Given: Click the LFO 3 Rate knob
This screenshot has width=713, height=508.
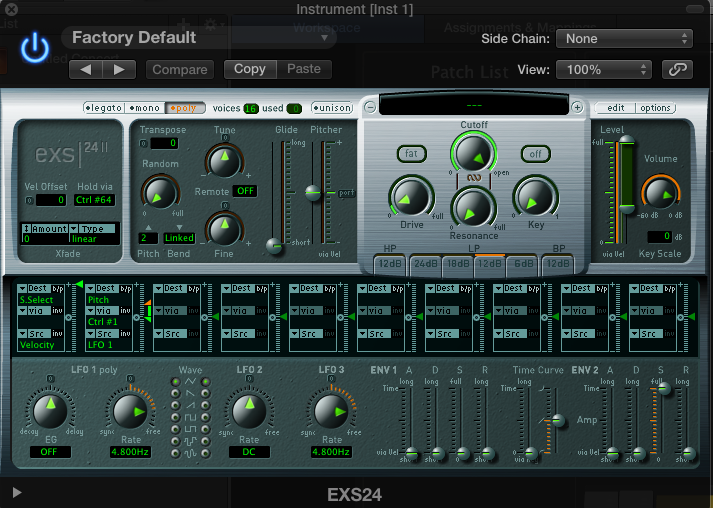Looking at the screenshot, I should tap(331, 411).
